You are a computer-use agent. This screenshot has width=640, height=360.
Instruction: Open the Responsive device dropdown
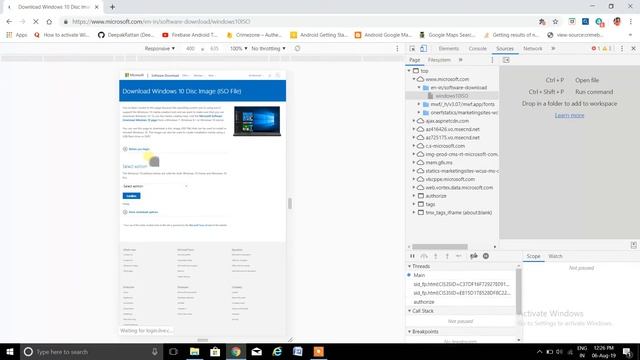pyautogui.click(x=160, y=49)
